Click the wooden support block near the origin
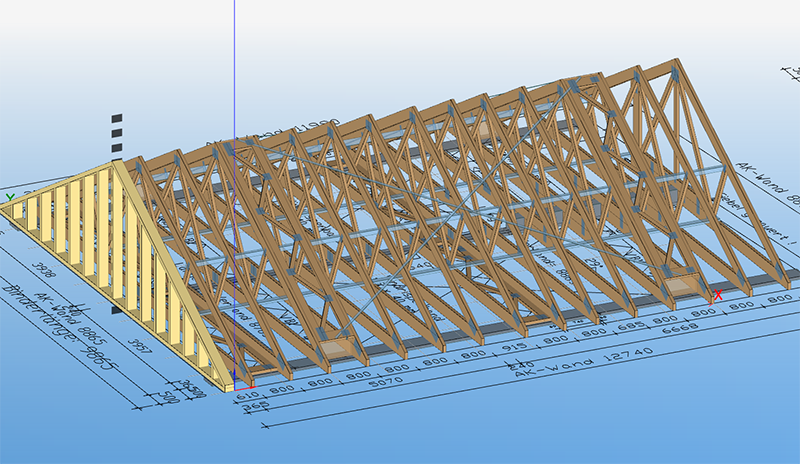800x464 pixels. [x=337, y=346]
